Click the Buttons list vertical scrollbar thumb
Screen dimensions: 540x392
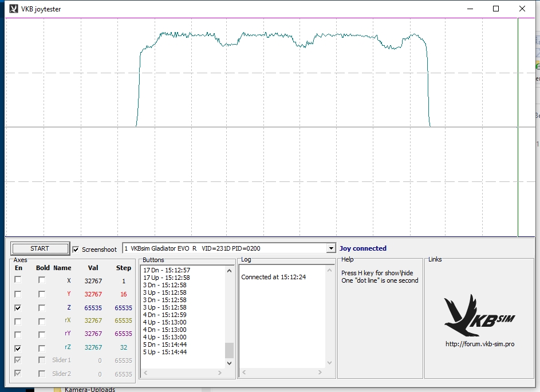pos(230,350)
